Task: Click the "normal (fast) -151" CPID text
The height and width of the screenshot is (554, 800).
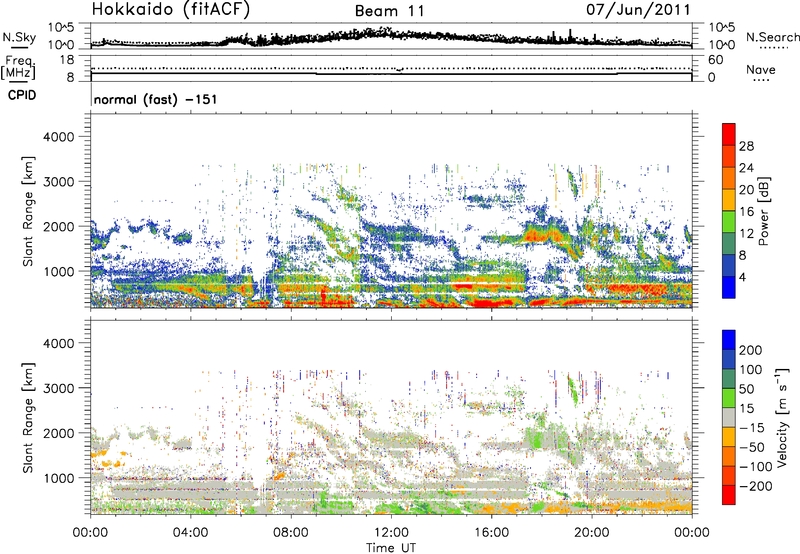Action: tap(156, 99)
